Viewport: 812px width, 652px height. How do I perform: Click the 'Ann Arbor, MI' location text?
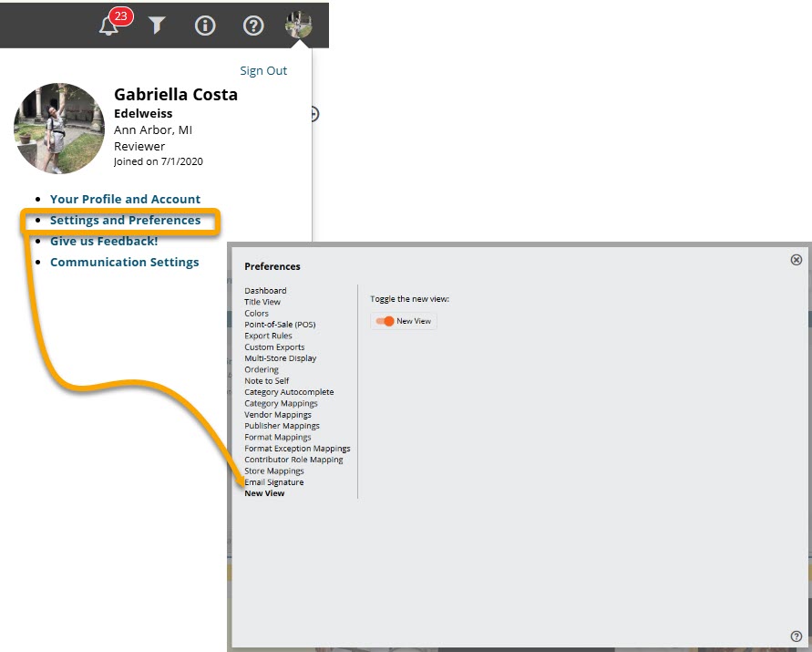(x=153, y=130)
